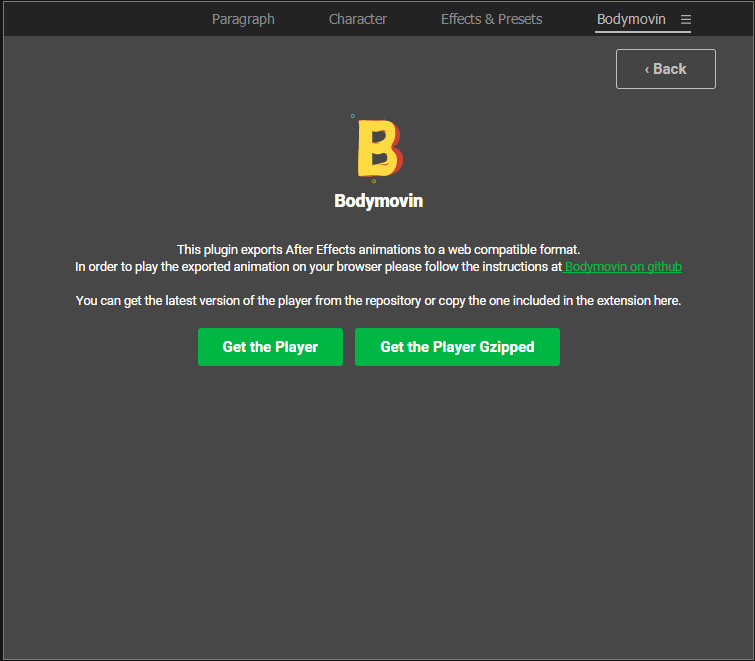Click the empty tab bar left of Paragraph
This screenshot has width=755, height=661.
pos(100,19)
